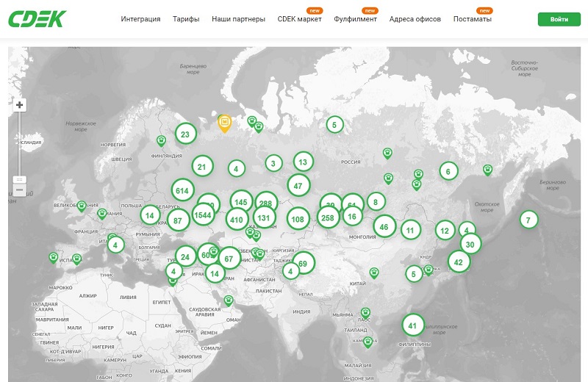
Task: Open cluster marker 11
Action: click(x=410, y=230)
